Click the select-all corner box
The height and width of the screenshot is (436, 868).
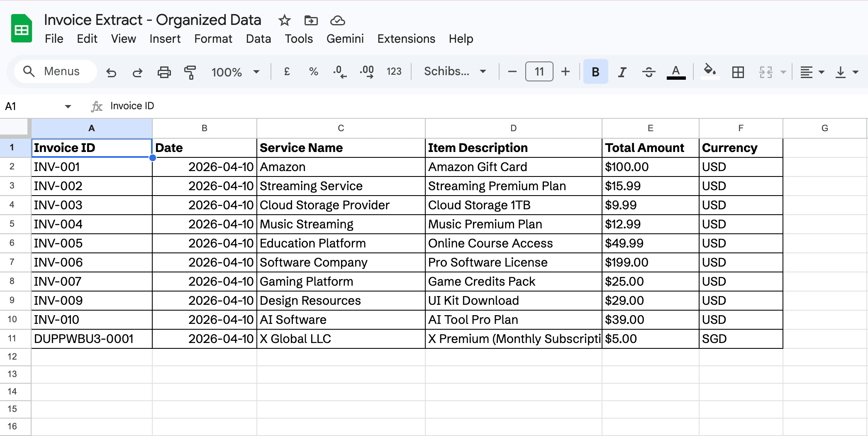click(x=15, y=128)
